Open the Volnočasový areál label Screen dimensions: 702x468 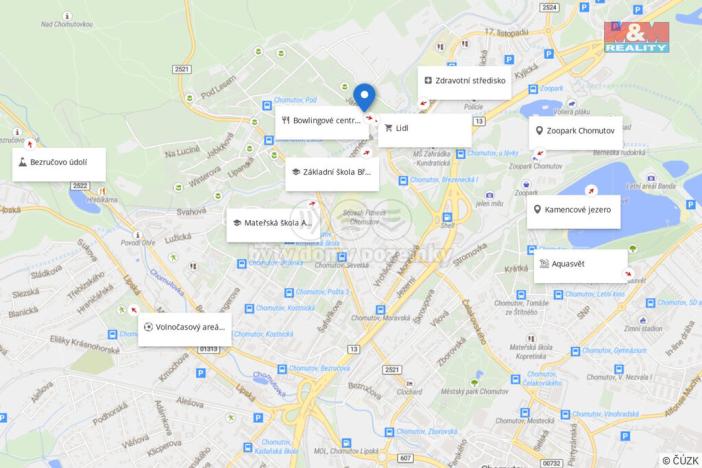point(185,328)
